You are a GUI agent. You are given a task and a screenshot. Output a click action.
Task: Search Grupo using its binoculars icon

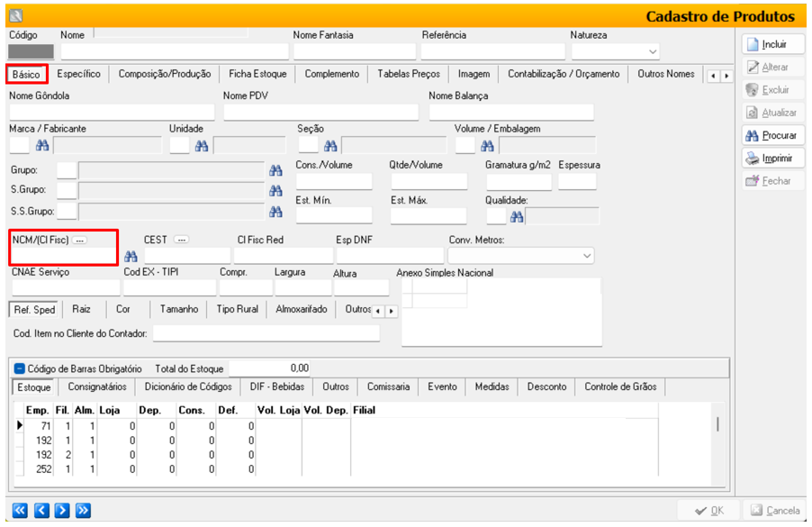(275, 169)
